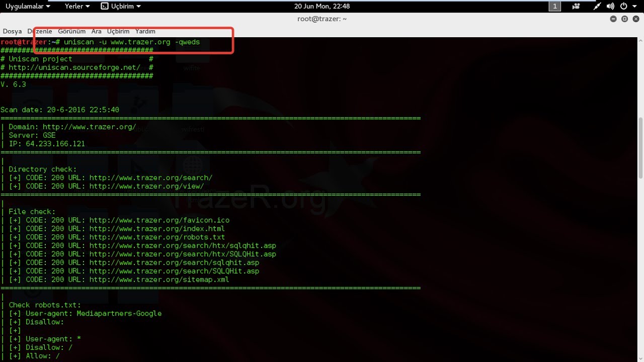Click the IP: 64.233.166.121 line

pyautogui.click(x=43, y=144)
